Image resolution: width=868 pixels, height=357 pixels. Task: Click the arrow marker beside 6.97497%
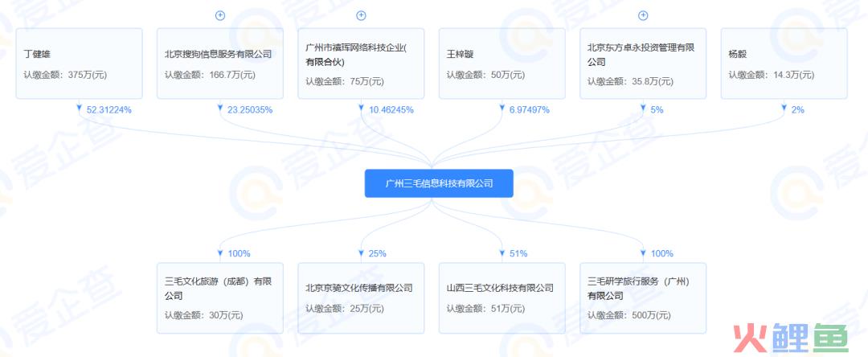(502, 107)
